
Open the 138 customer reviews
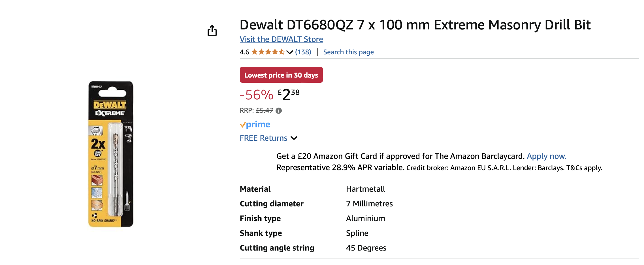point(303,52)
